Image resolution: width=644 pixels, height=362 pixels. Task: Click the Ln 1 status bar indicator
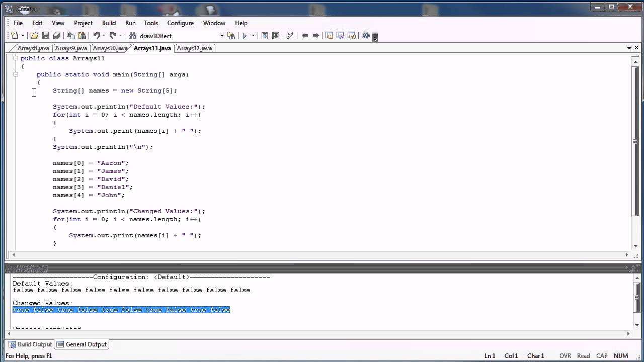(x=490, y=356)
